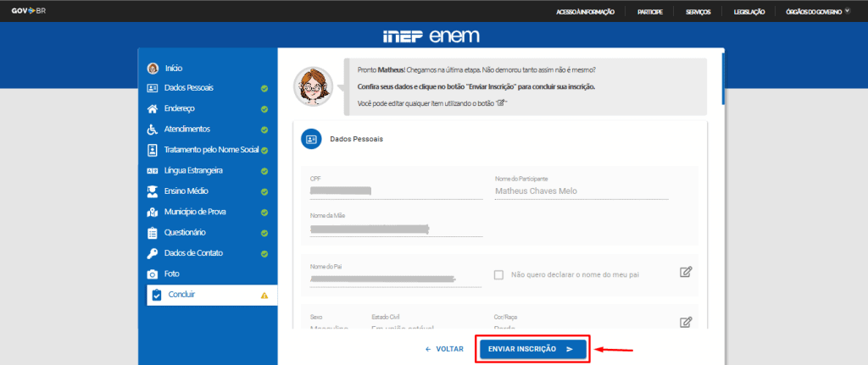Click the Nome do Participante field
The image size is (868, 365).
click(x=581, y=191)
